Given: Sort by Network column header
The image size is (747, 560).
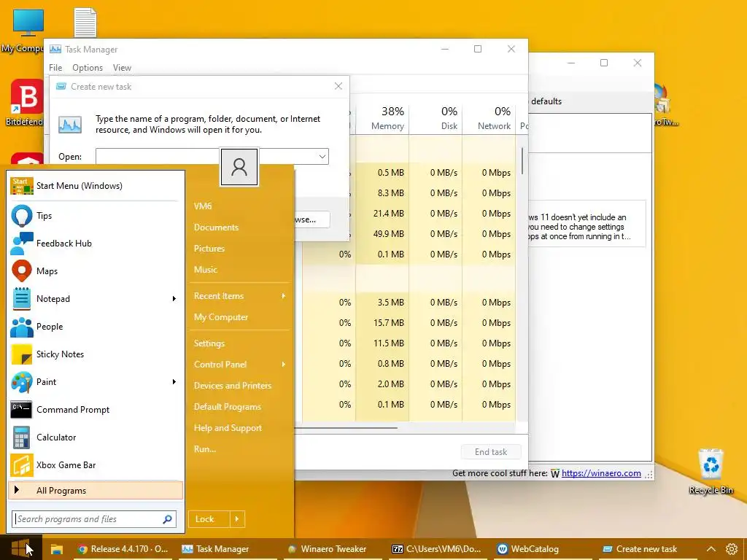Looking at the screenshot, I should tap(489, 118).
